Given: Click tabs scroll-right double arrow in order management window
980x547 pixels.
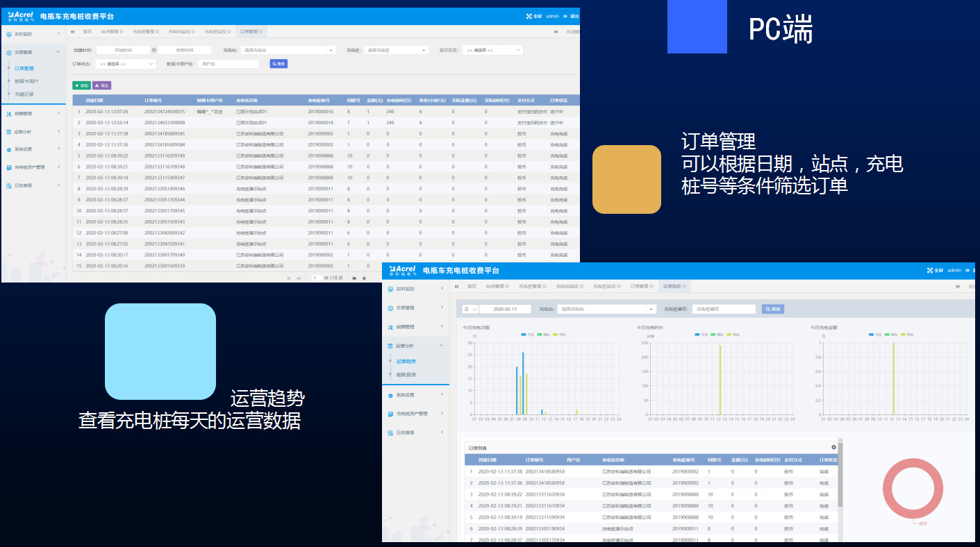Looking at the screenshot, I should 556,31.
